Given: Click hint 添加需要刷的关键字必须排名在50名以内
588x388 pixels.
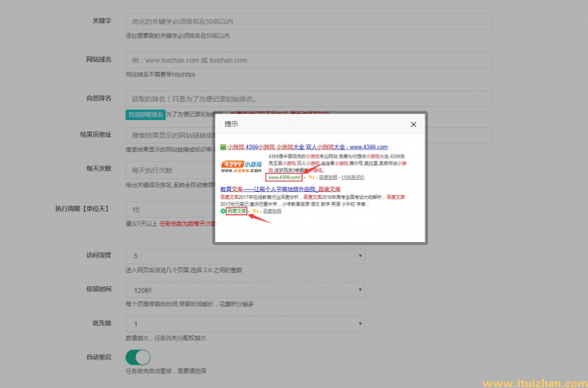Looking at the screenshot, I should coord(177,36).
